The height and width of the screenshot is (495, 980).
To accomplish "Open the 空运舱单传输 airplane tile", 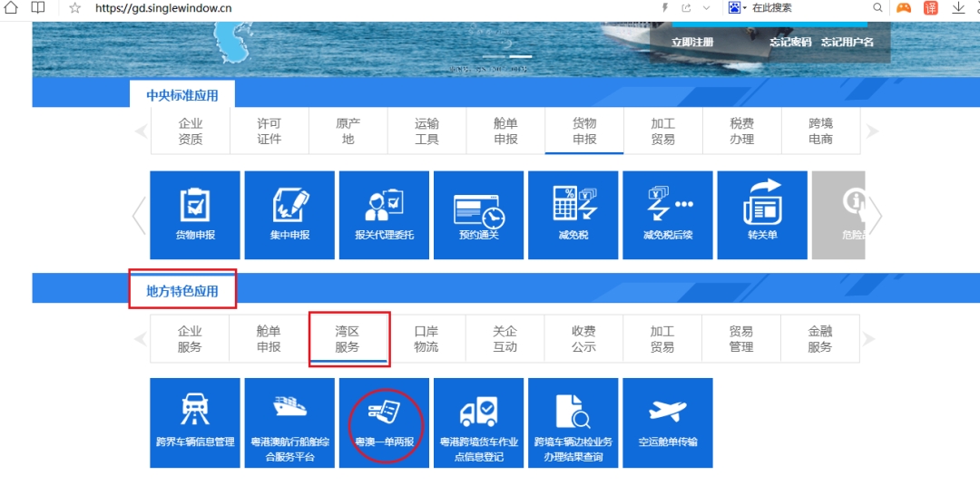I will 668,422.
